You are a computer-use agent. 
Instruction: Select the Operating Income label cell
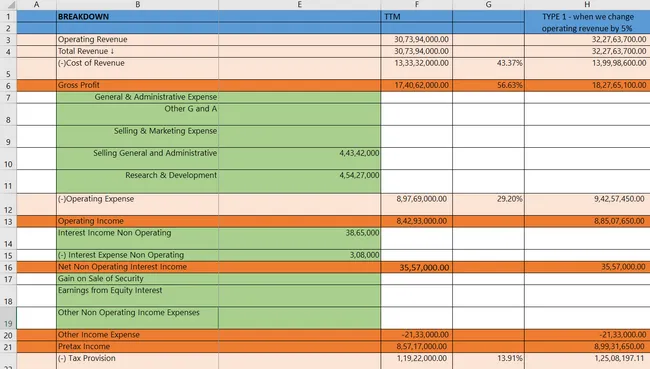point(138,221)
